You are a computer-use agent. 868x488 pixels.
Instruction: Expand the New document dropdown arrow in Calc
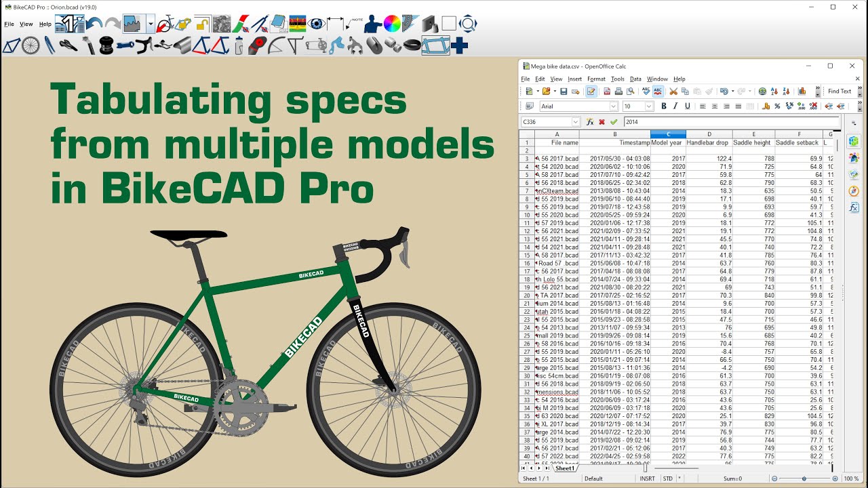538,91
